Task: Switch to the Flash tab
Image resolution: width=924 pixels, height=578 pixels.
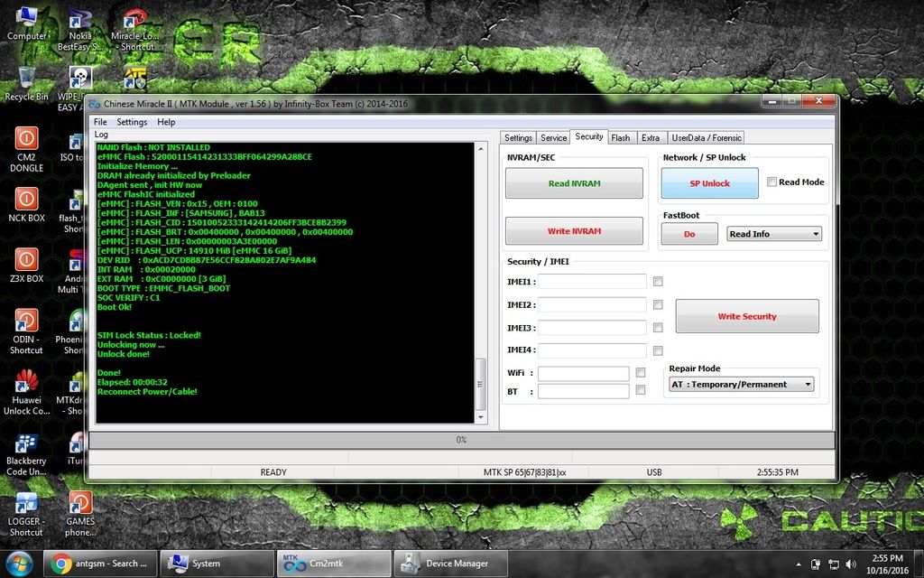Action: (620, 138)
